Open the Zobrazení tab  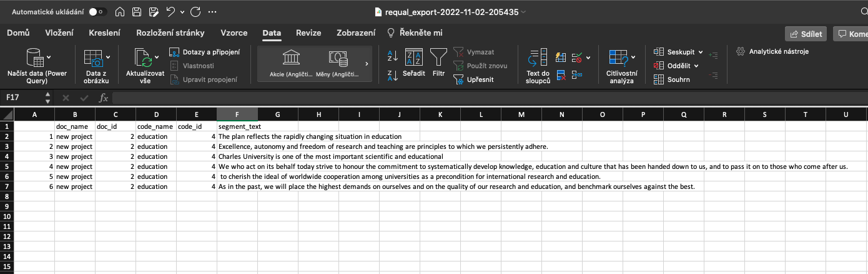coord(356,33)
